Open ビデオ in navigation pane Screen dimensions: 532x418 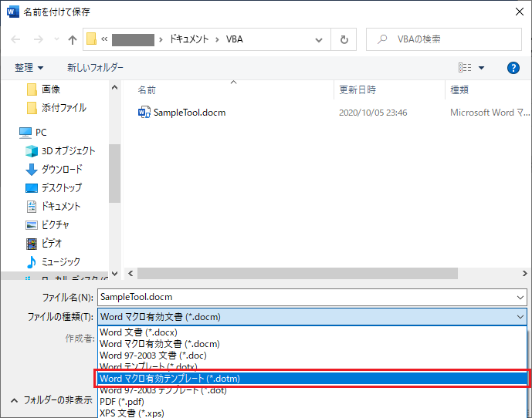[x=44, y=243]
